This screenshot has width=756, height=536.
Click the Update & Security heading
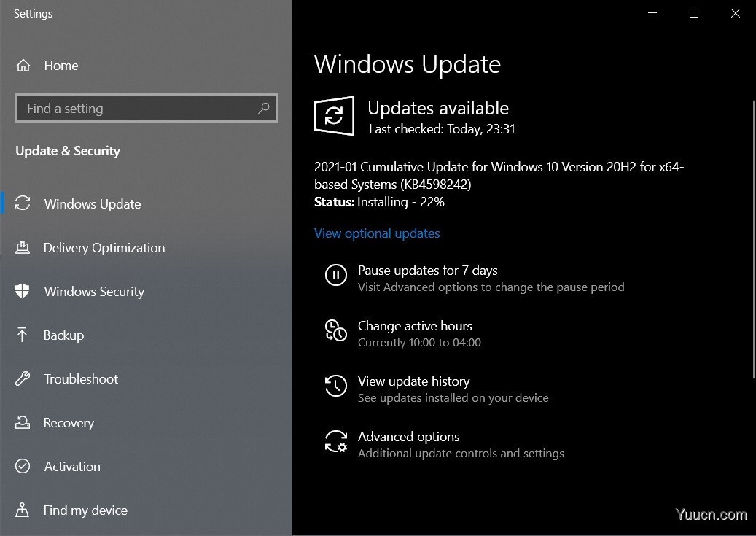68,151
